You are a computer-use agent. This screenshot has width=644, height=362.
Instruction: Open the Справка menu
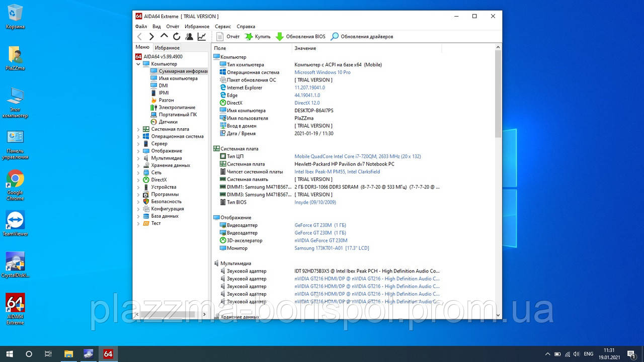coord(246,26)
